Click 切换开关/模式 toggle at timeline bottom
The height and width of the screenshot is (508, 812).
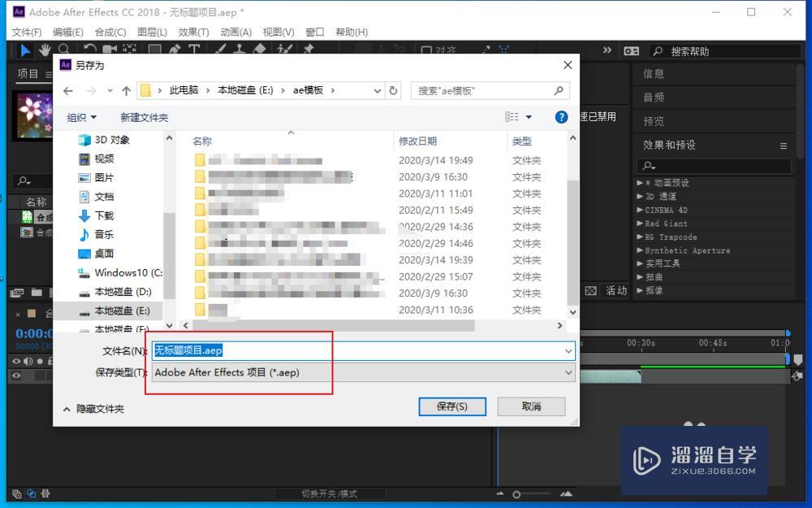click(330, 494)
